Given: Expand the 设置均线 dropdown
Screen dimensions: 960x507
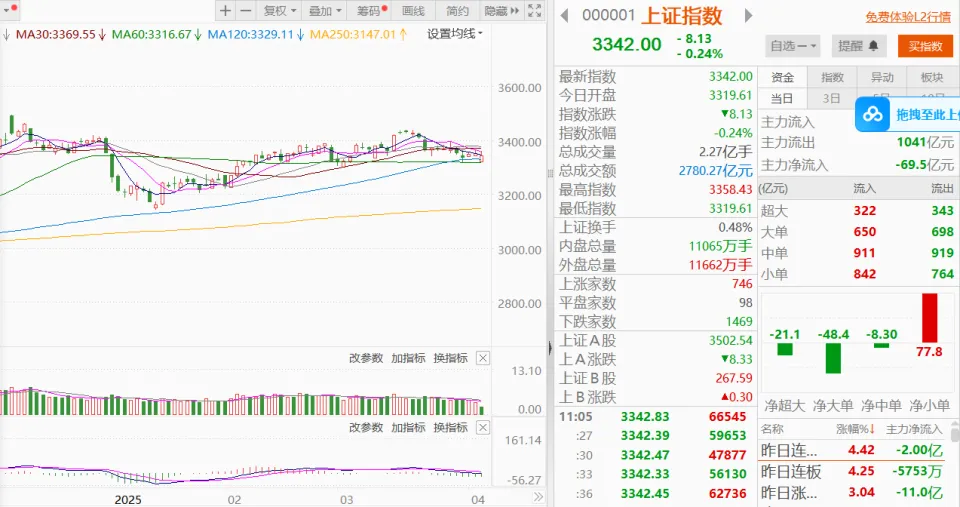Looking at the screenshot, I should [454, 33].
